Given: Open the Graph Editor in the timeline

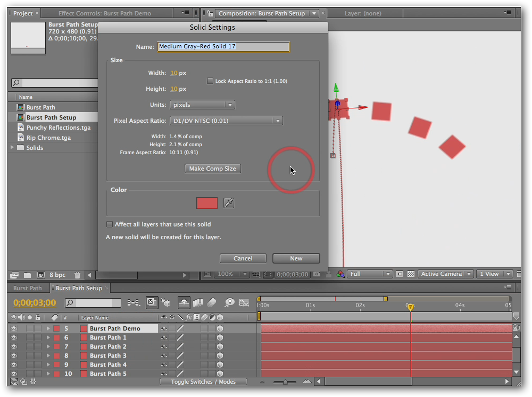Looking at the screenshot, I should coord(244,302).
